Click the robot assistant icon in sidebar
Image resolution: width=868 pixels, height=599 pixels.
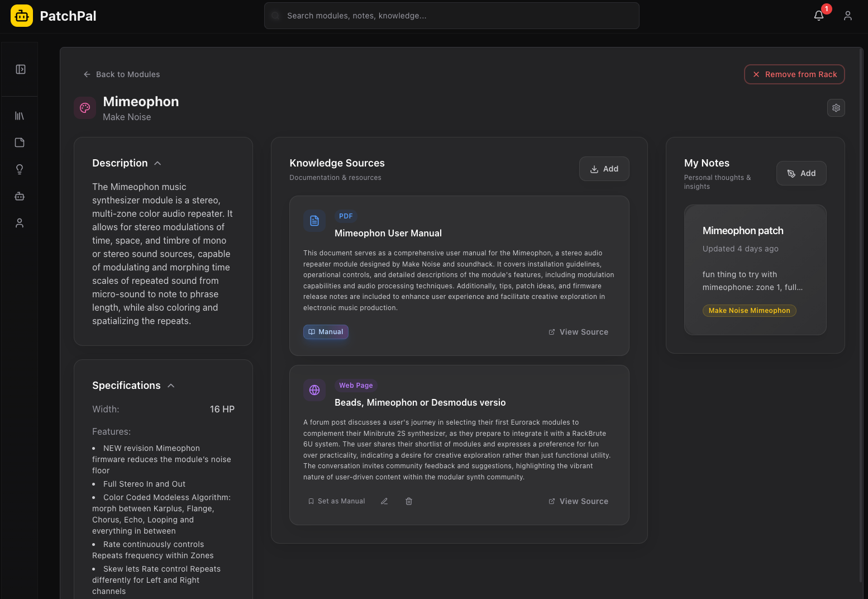19,196
